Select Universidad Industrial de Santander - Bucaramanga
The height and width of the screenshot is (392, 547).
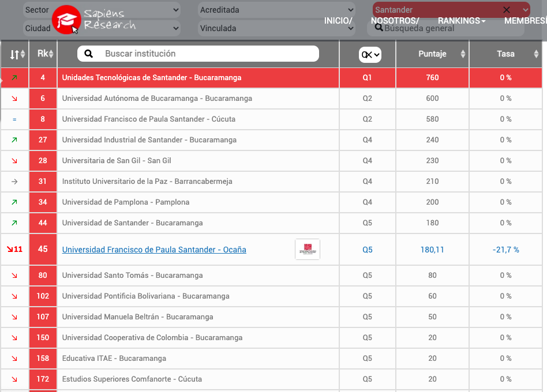coord(149,140)
